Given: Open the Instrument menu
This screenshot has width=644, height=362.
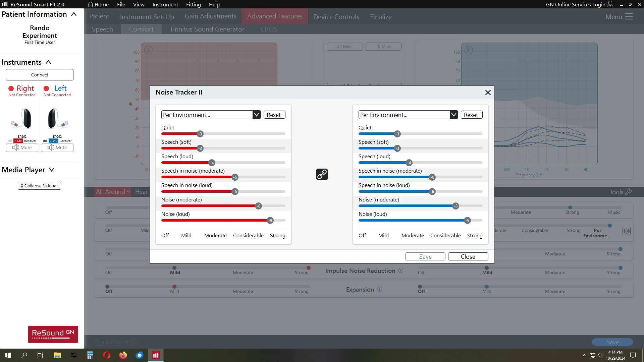Looking at the screenshot, I should (x=165, y=4).
